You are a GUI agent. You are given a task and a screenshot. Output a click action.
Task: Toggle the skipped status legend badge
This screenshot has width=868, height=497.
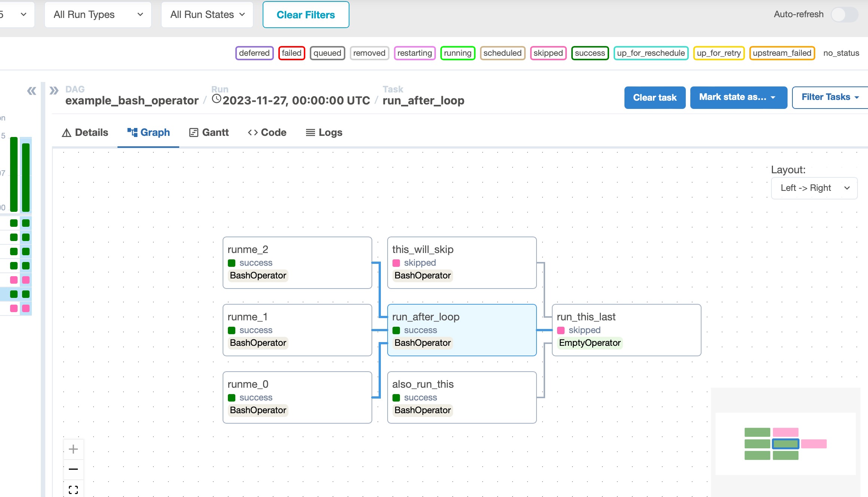[548, 53]
